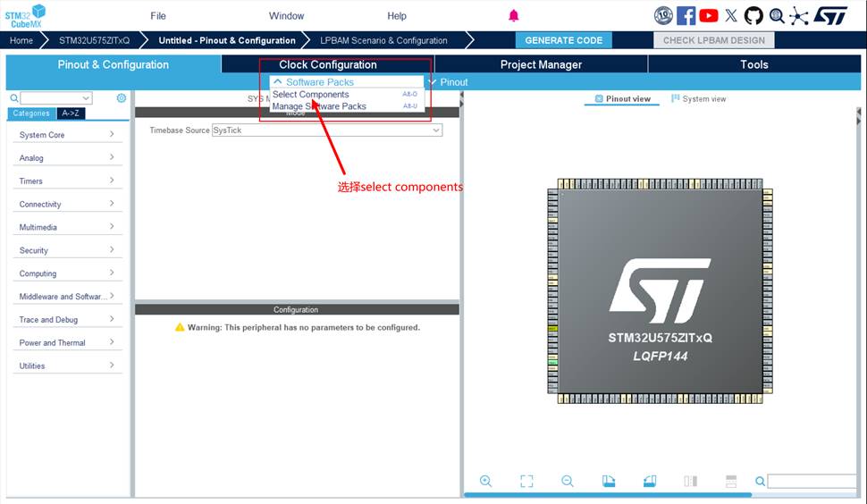Open the X (Twitter) icon link
This screenshot has width=867, height=504.
(731, 15)
